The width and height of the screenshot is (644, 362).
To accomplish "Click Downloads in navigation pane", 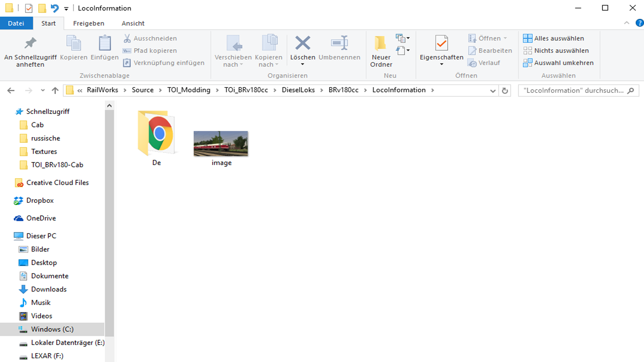I will (49, 289).
